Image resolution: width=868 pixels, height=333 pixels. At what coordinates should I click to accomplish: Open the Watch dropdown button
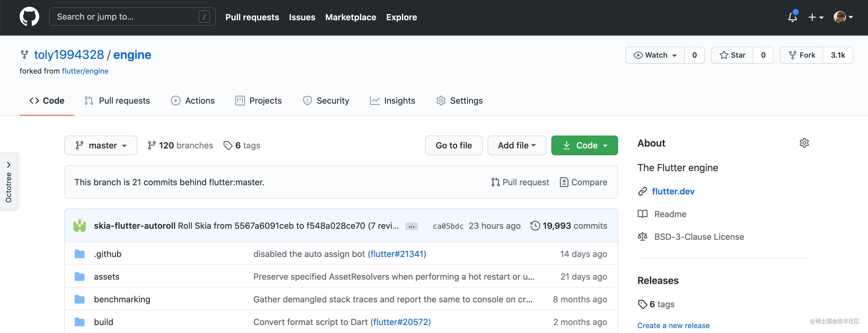point(655,55)
